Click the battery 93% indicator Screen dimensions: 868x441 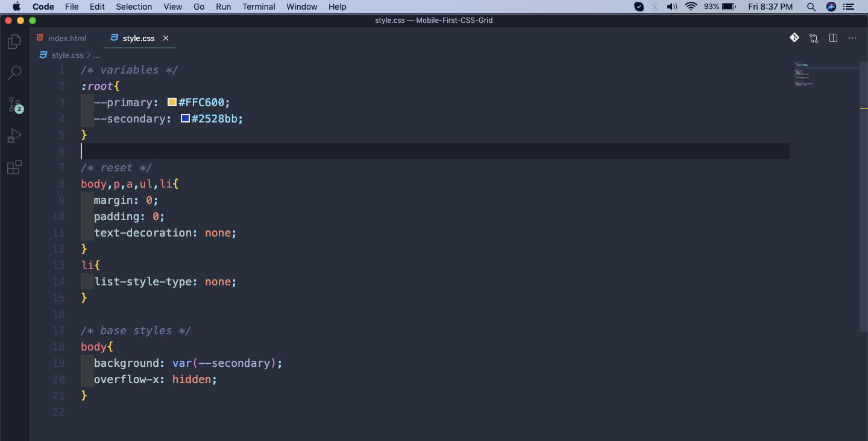(720, 7)
